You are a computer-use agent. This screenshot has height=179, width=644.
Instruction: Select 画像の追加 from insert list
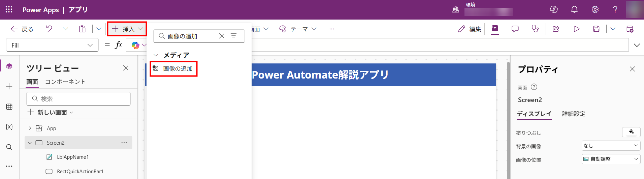178,69
